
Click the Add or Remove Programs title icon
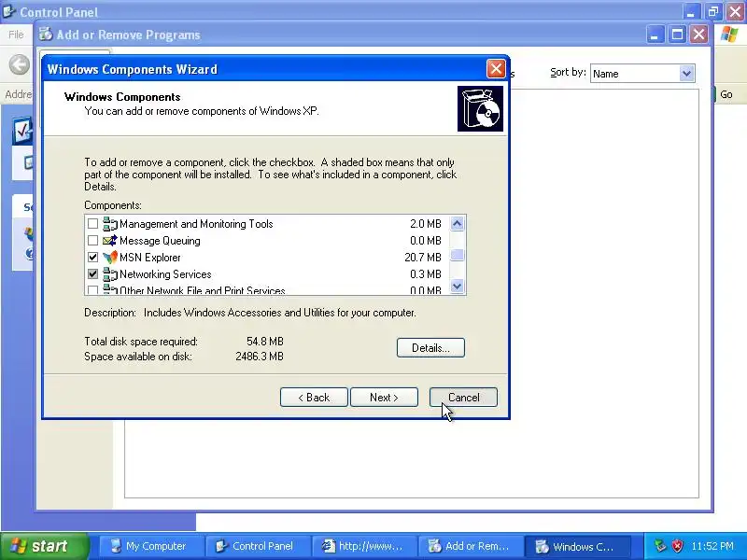coord(46,35)
